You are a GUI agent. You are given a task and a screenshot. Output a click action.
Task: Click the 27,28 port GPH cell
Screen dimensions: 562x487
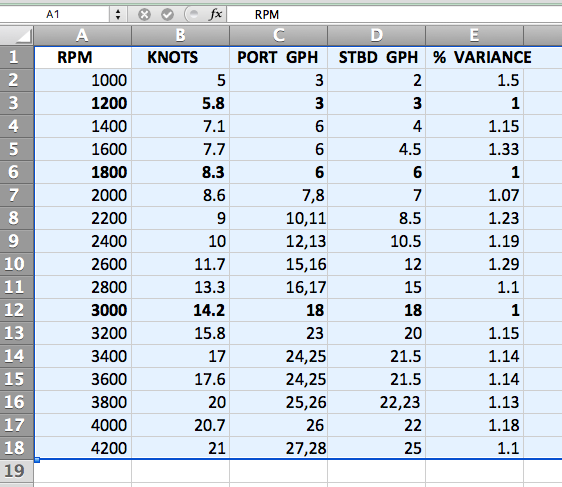278,448
